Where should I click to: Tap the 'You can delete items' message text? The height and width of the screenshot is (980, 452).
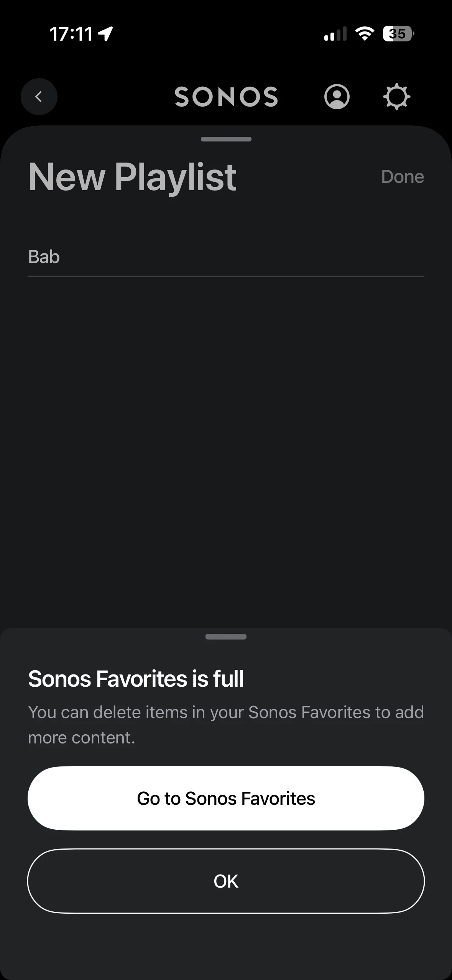point(226,725)
